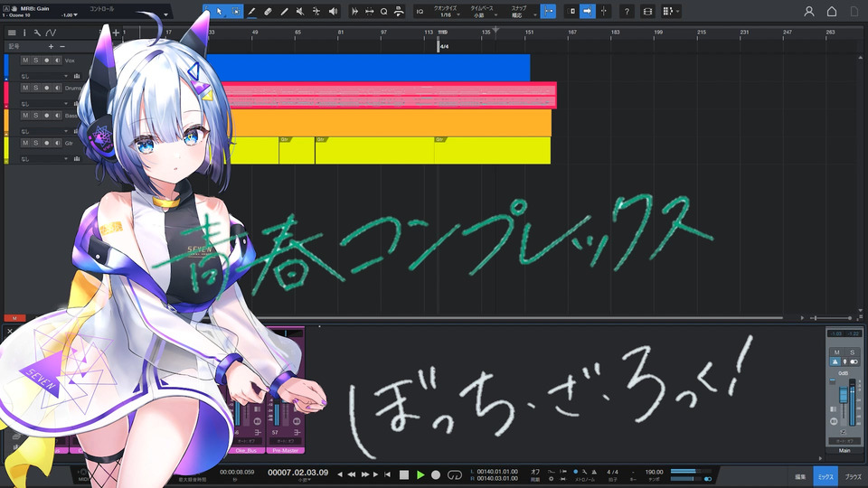
Task: Mute the Vox track
Action: 25,61
